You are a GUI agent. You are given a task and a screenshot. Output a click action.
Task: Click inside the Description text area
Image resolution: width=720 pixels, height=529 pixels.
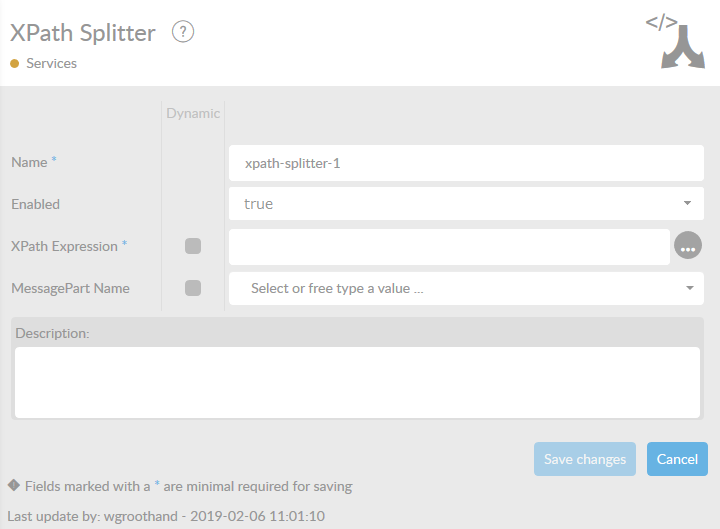tap(357, 381)
